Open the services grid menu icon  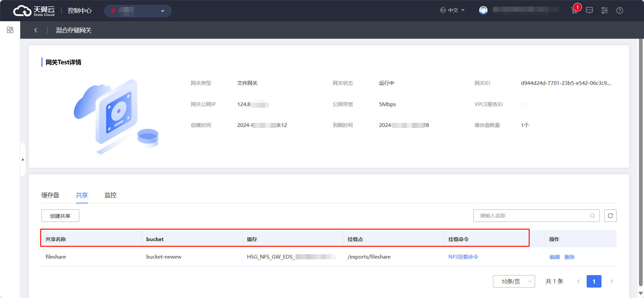pos(10,30)
